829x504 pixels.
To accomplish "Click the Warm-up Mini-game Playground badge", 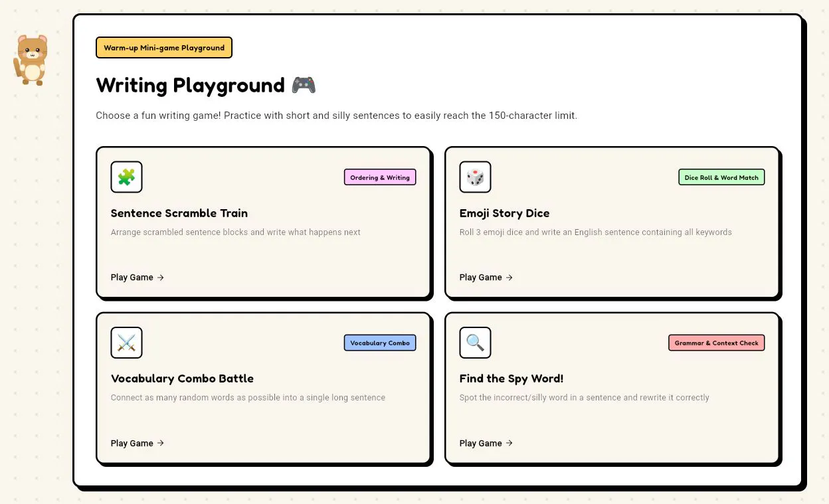I will click(164, 48).
